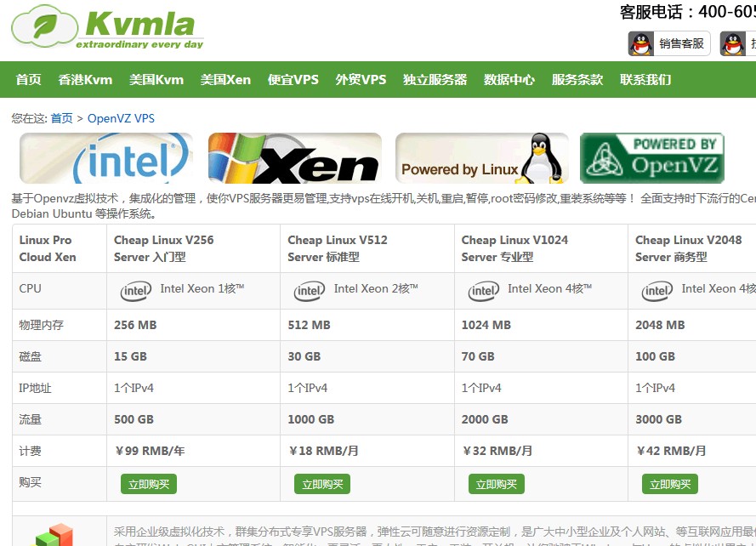This screenshot has width=756, height=546.
Task: Click the Intel icon in V1024 CPU cell
Action: pyautogui.click(x=483, y=291)
